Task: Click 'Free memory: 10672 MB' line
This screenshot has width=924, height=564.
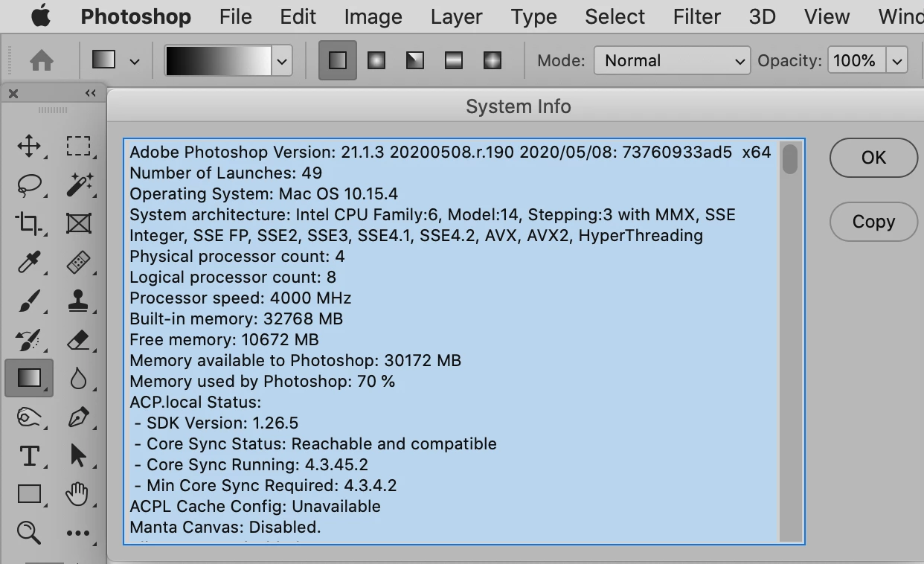Action: [224, 340]
